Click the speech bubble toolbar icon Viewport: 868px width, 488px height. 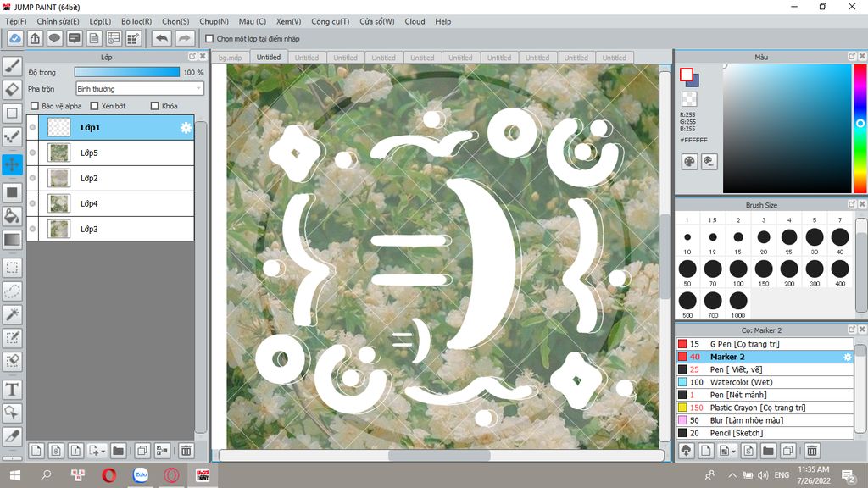point(54,38)
